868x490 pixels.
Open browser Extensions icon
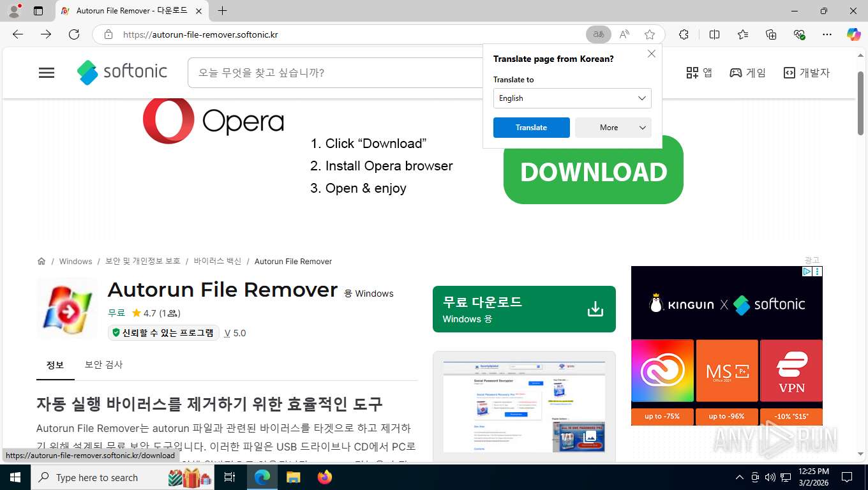(684, 34)
